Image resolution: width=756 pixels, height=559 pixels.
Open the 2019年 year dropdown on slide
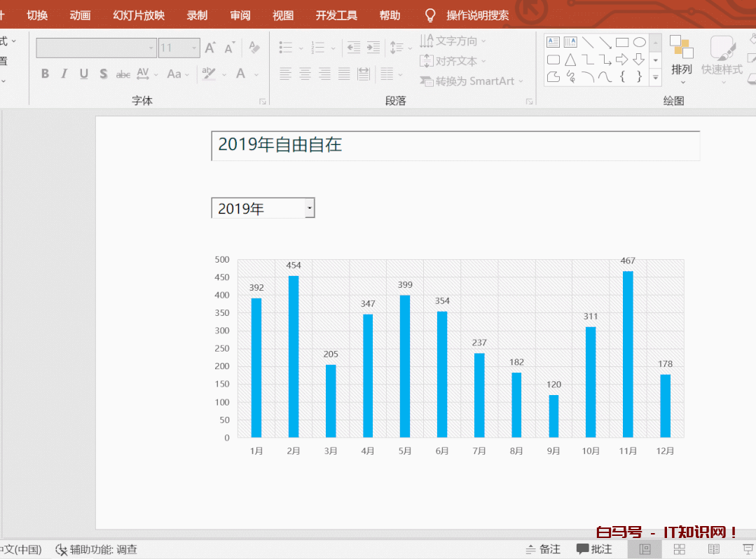click(309, 207)
